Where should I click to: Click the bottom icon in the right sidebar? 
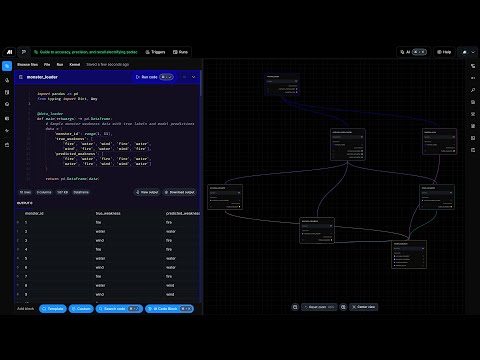point(473,150)
